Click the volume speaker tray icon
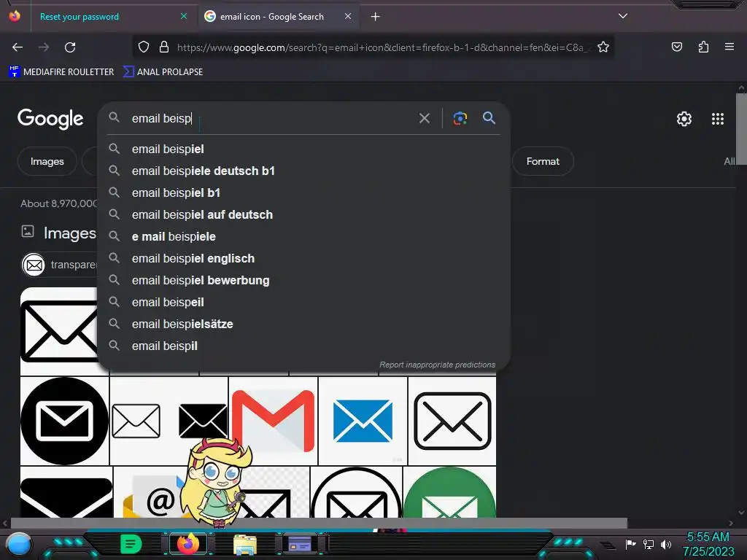 pos(666,544)
